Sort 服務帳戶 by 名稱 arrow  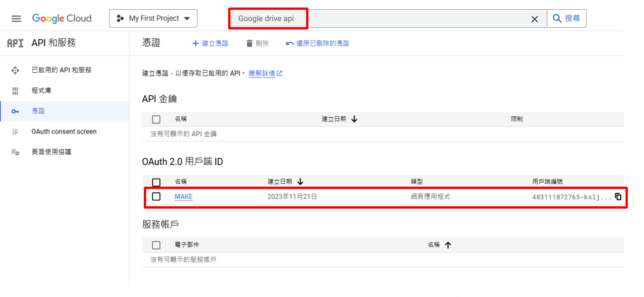(x=448, y=245)
